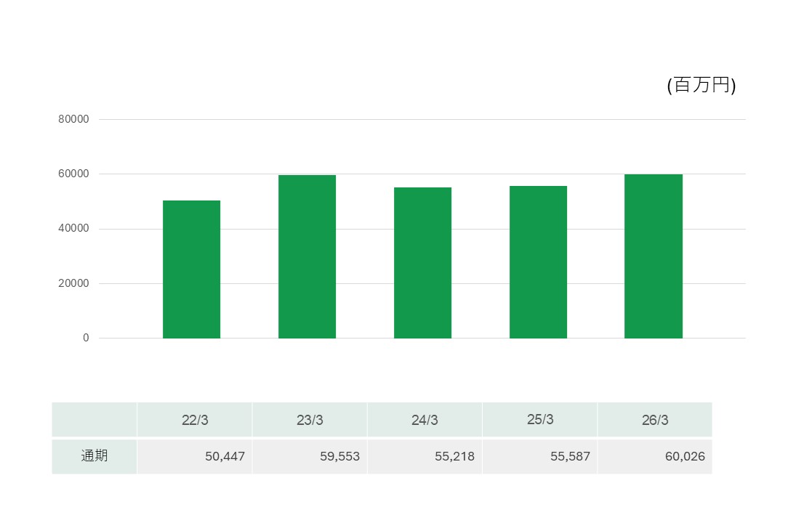Click the 24/3 bar in chart

tap(422, 263)
